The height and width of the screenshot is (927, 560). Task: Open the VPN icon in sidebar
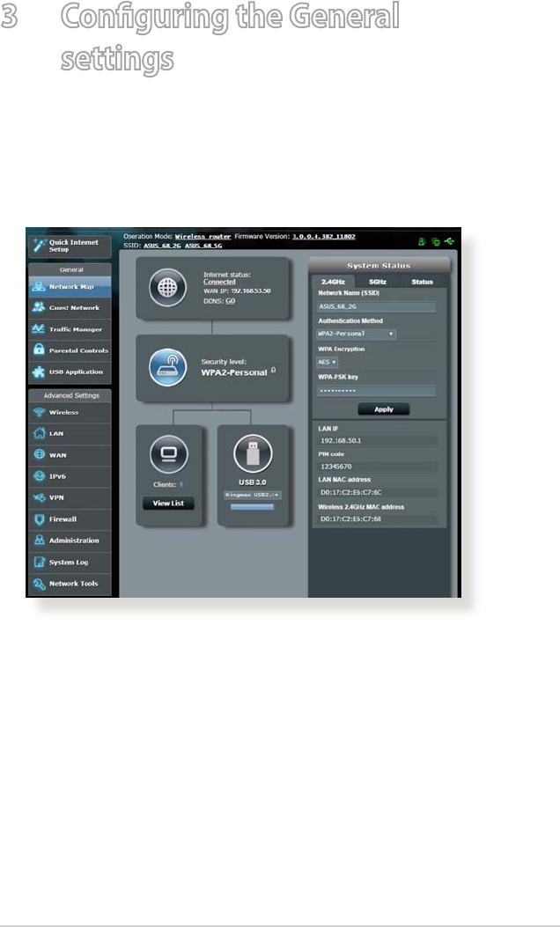tap(39, 497)
